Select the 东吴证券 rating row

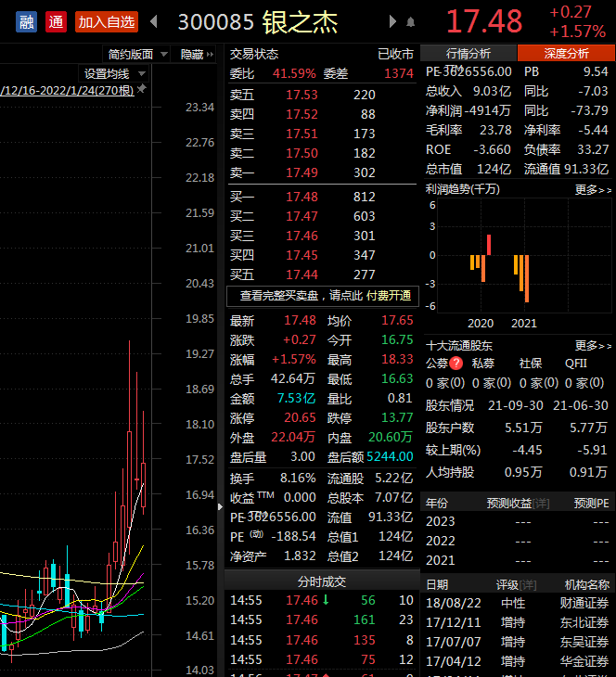pyautogui.click(x=517, y=642)
